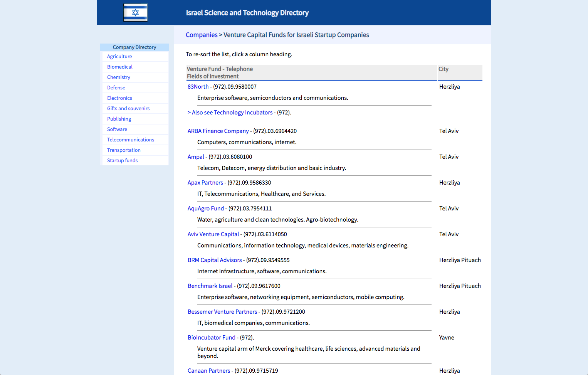Go to Companies breadcrumb link
The height and width of the screenshot is (375, 588).
coord(202,35)
